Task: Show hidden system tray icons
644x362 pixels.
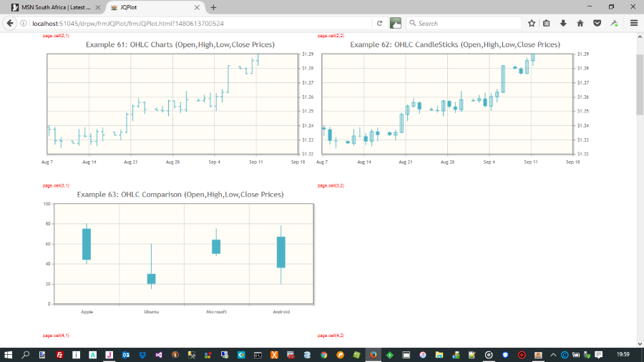Action: point(553,355)
